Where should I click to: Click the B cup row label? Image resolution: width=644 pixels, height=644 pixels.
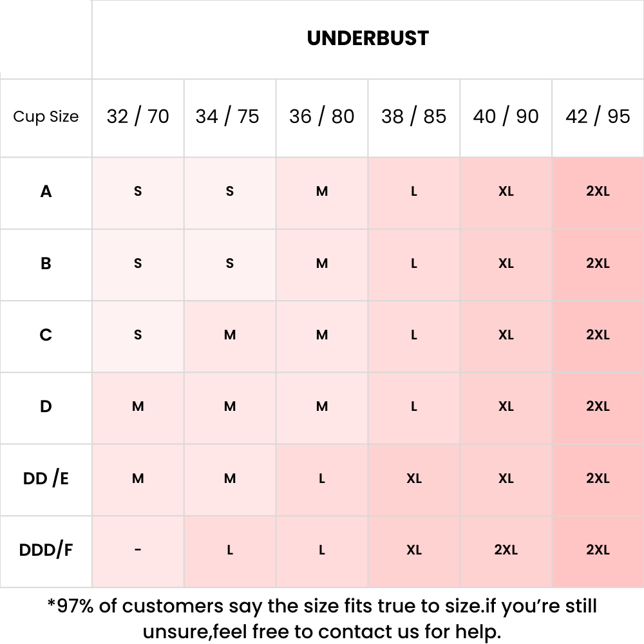[46, 263]
